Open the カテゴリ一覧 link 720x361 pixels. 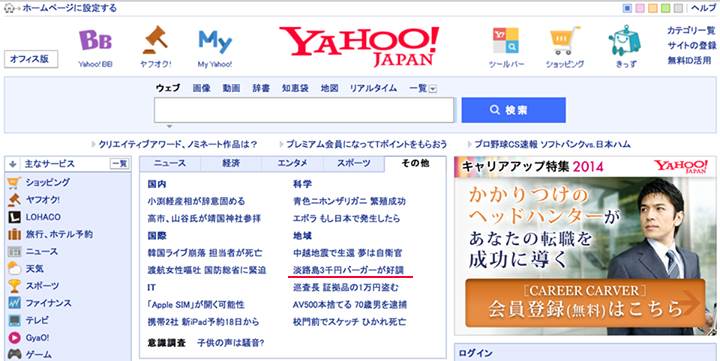(x=692, y=31)
